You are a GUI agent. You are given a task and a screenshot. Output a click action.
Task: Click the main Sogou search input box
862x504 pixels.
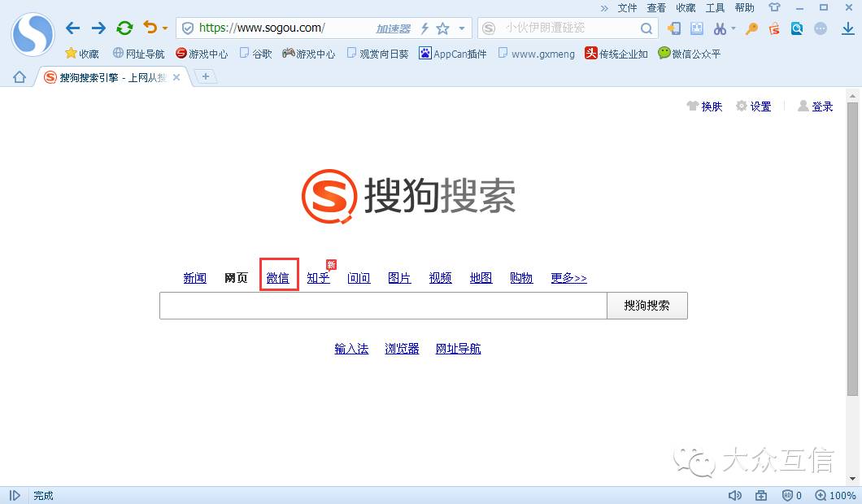[x=383, y=306]
